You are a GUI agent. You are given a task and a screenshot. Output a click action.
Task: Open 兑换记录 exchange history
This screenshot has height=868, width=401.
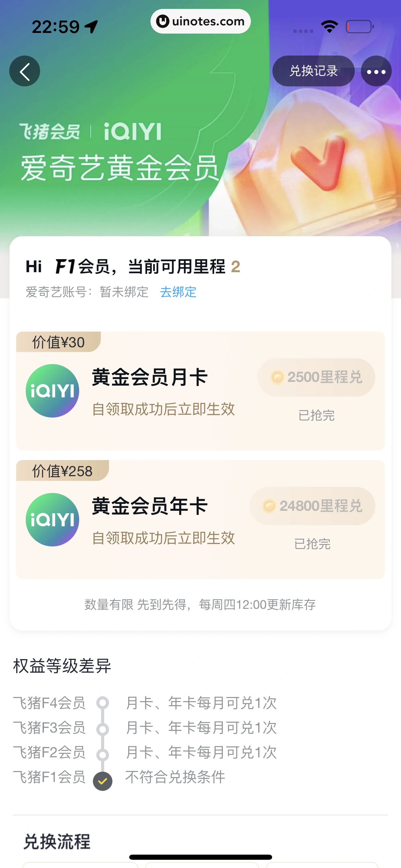coord(313,71)
